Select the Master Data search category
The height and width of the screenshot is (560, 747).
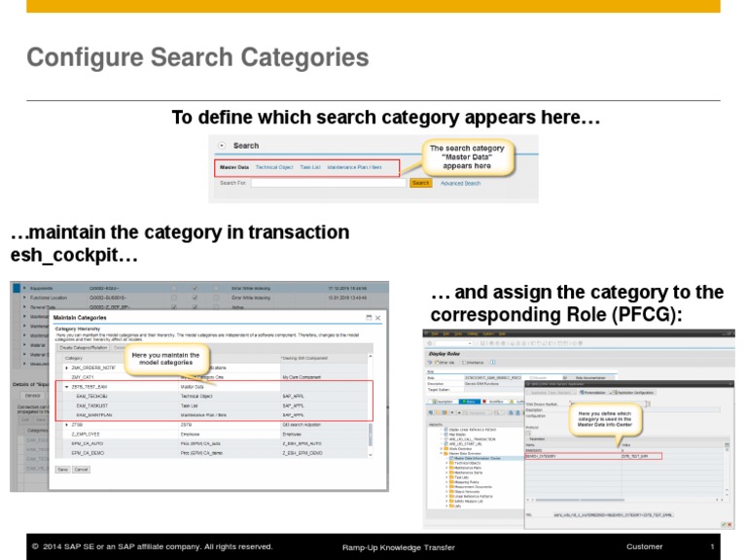tap(234, 167)
